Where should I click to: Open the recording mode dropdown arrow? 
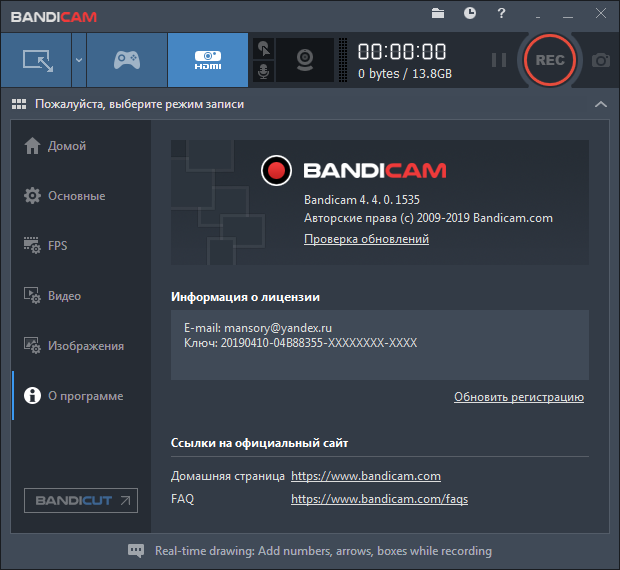[x=78, y=60]
